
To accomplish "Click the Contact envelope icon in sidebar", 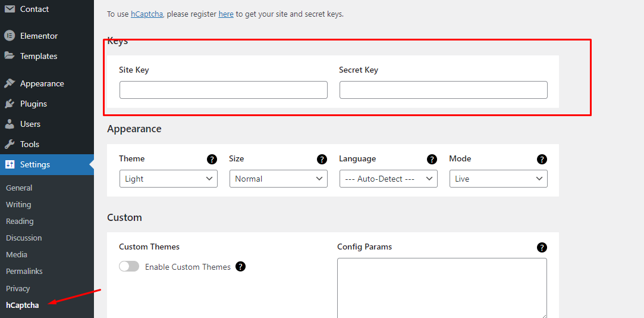I will [10, 9].
